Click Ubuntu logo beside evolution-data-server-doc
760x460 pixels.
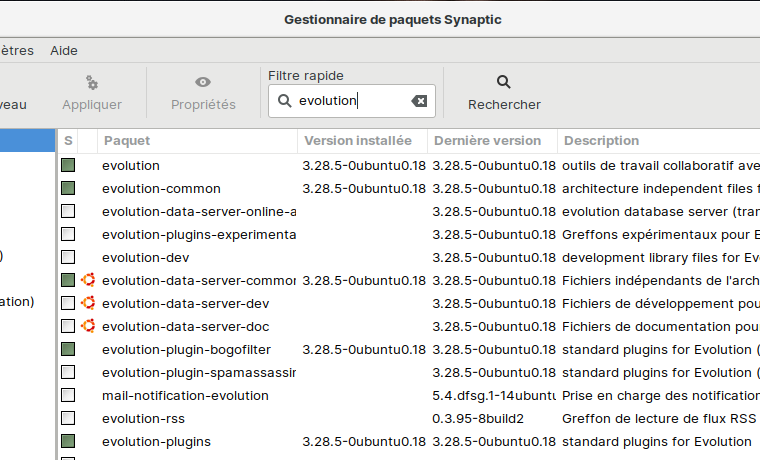tap(88, 326)
